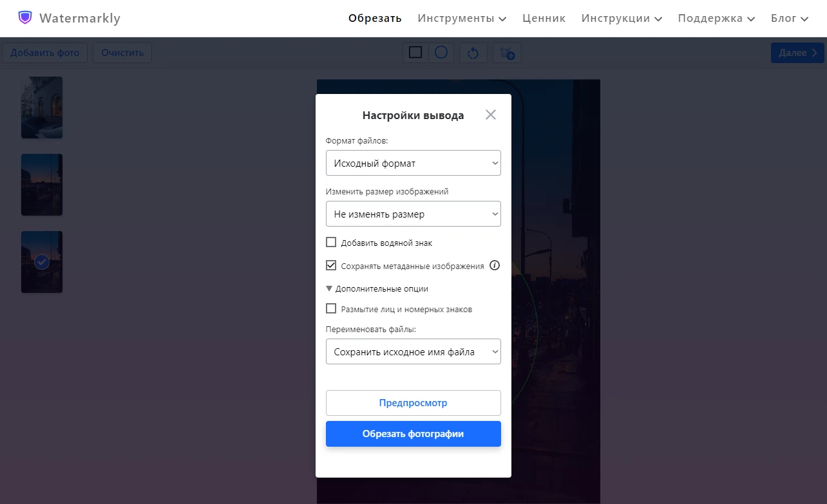The height and width of the screenshot is (504, 827).
Task: Select the second photo thumbnail
Action: coord(42,185)
